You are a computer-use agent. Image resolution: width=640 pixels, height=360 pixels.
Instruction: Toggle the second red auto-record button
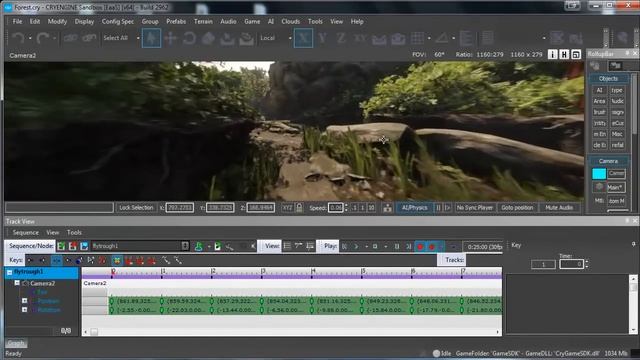coord(431,247)
